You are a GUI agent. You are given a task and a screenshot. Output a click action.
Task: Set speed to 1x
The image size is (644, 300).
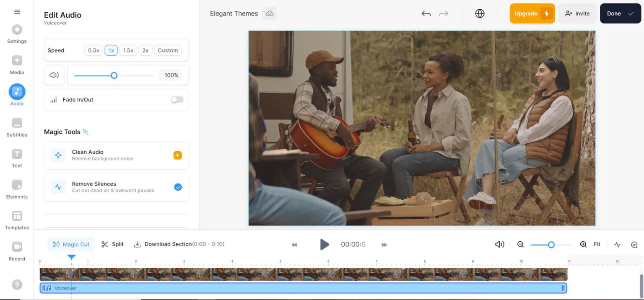[x=111, y=50]
